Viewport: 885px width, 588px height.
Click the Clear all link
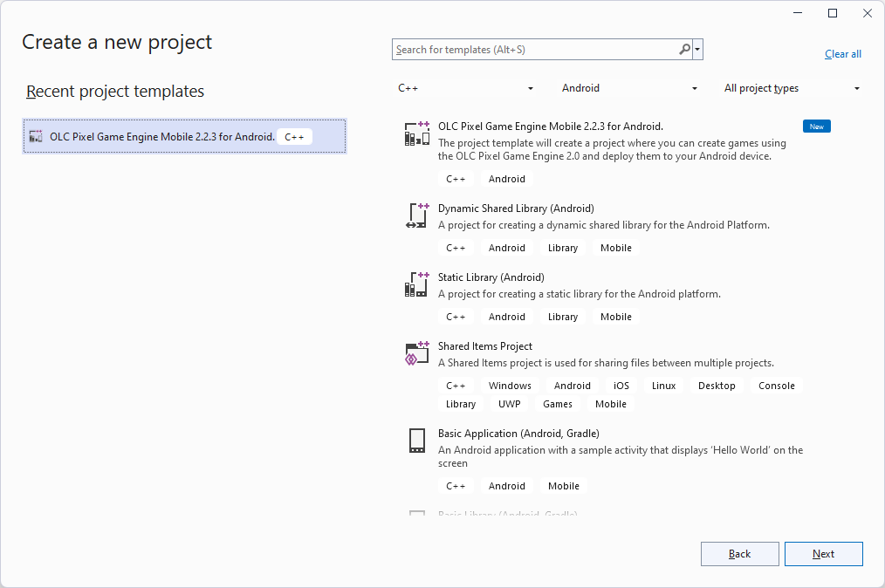coord(842,54)
